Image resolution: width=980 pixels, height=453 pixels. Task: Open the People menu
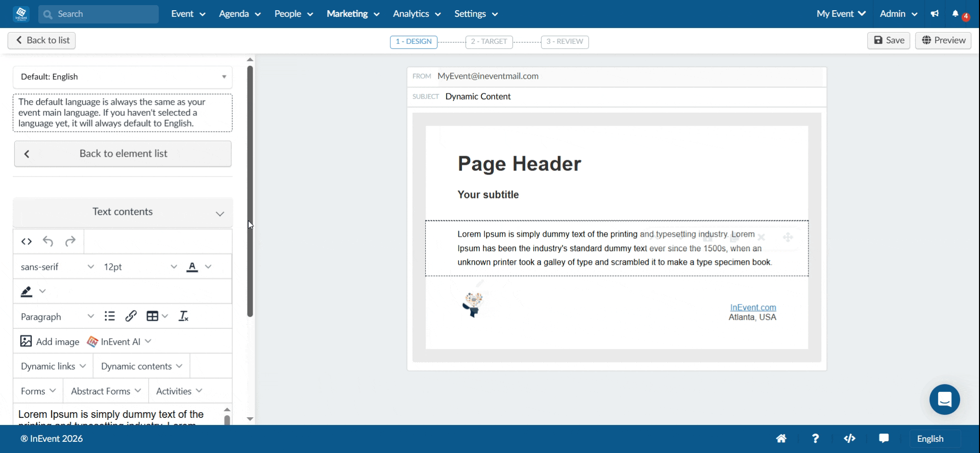pos(293,14)
